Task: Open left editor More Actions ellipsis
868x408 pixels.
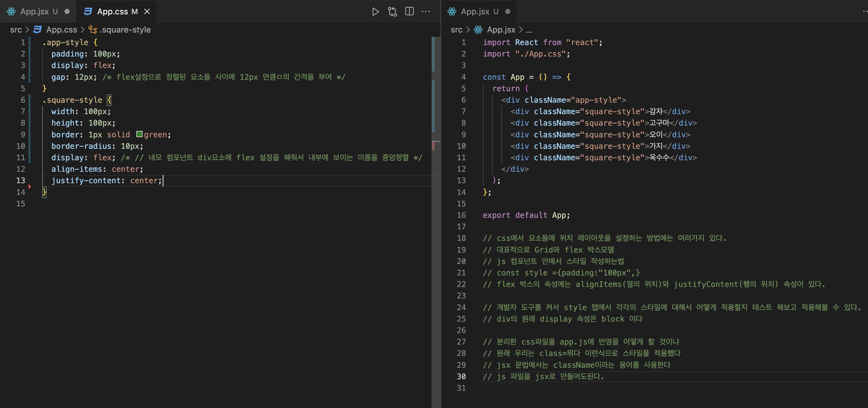Action: [426, 12]
